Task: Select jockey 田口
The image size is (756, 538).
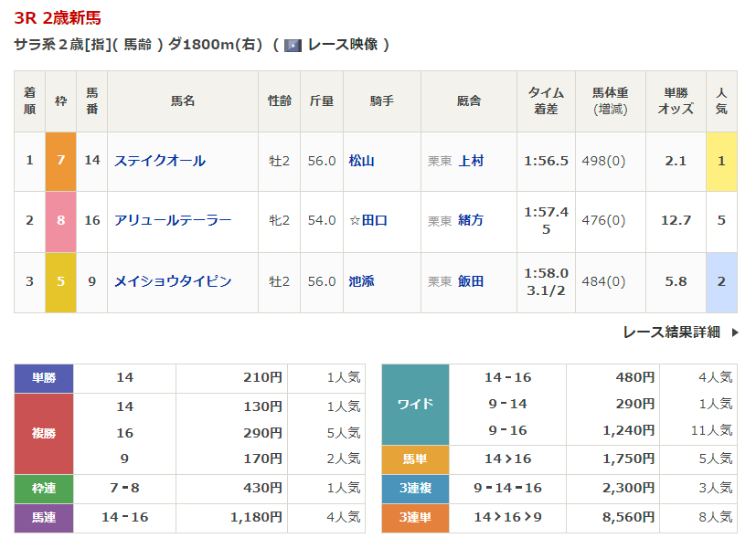Action: pyautogui.click(x=374, y=220)
